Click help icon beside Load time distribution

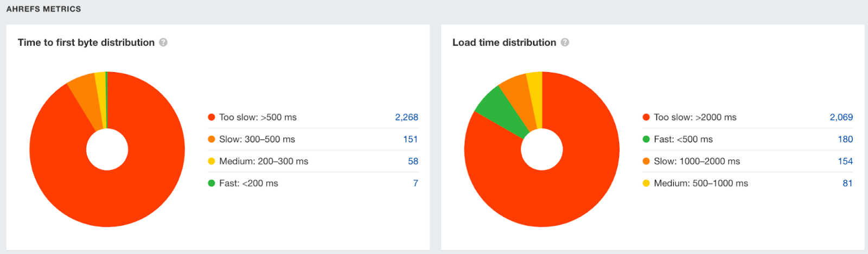565,42
